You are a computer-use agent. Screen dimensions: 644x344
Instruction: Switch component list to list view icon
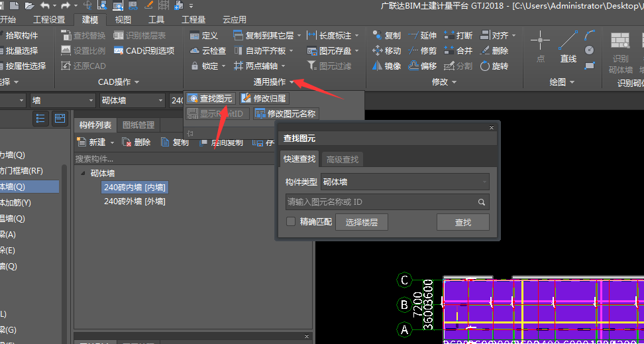(x=40, y=119)
